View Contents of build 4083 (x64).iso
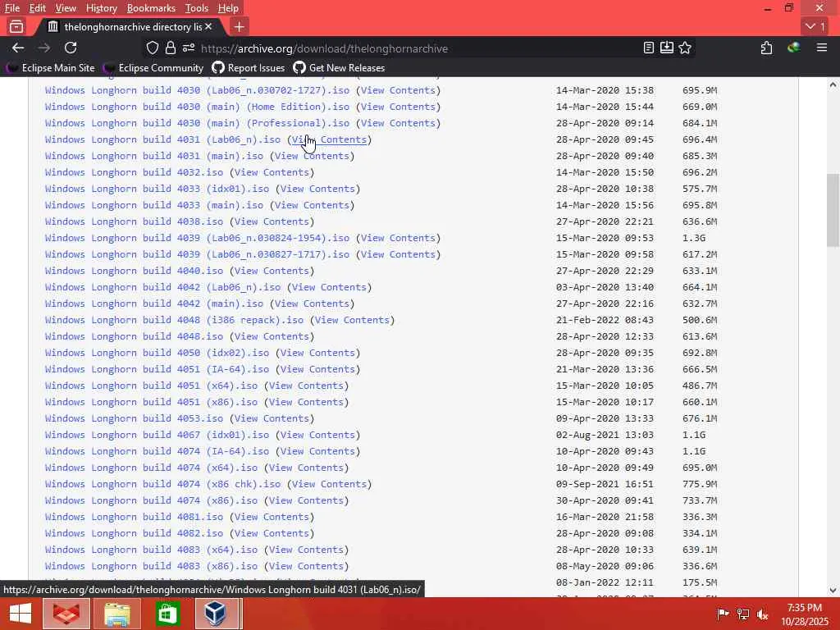This screenshot has width=840, height=630. 306,550
